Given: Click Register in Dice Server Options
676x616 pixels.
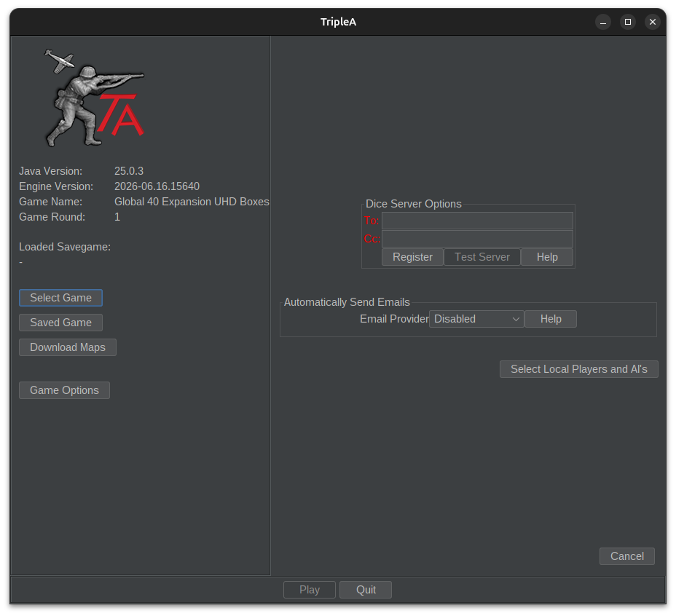Looking at the screenshot, I should tap(412, 257).
